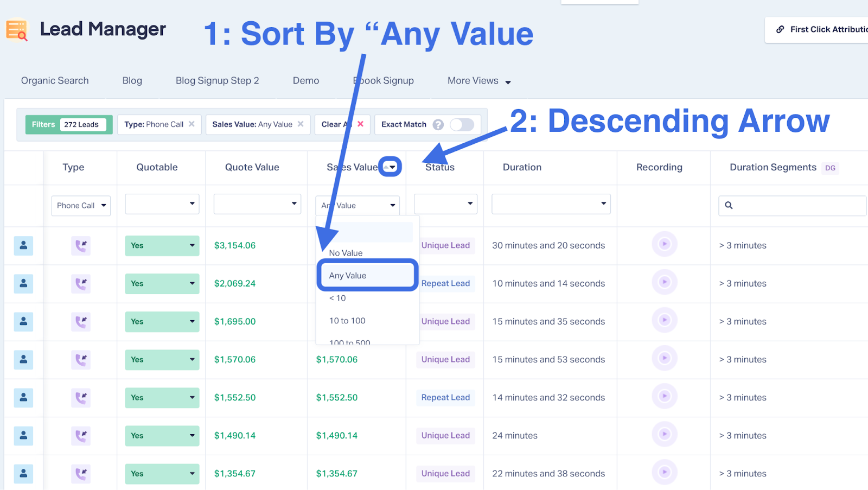Play recording of the 30 minutes 20 seconds call
The height and width of the screenshot is (490, 868).
click(665, 244)
